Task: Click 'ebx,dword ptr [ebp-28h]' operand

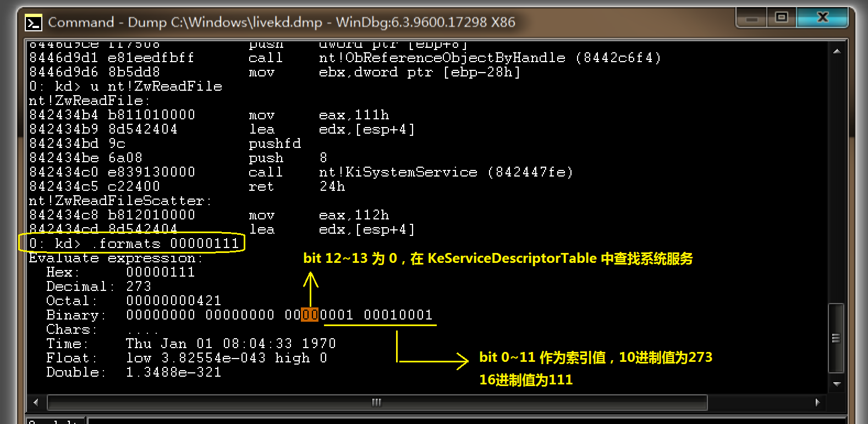Action: coord(420,72)
